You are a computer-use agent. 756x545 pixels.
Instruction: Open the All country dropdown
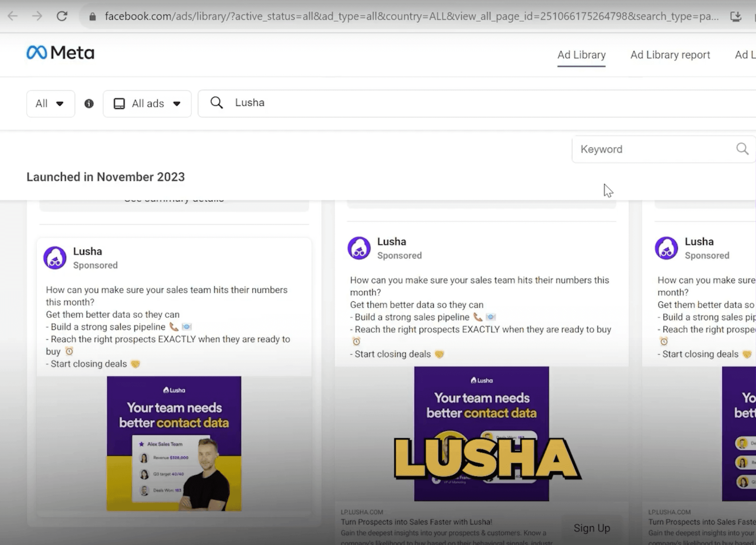tap(50, 104)
